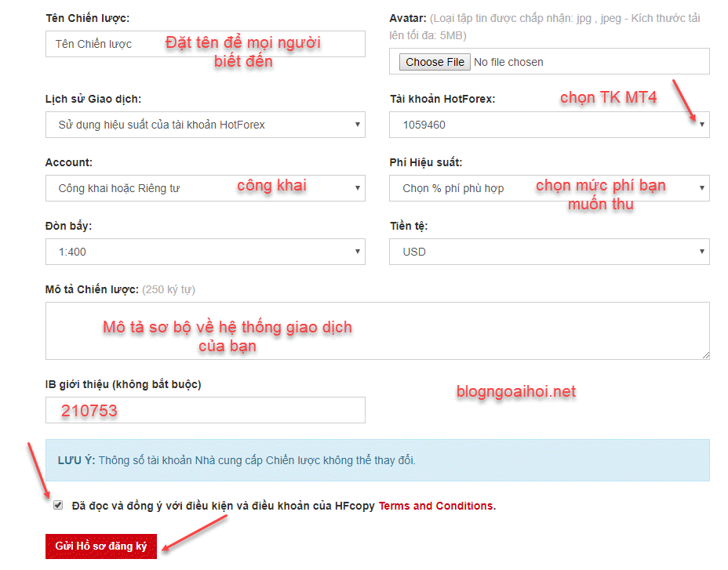
Task: Open the Đòn bẩy dropdown showing 1:400
Action: pos(207,252)
